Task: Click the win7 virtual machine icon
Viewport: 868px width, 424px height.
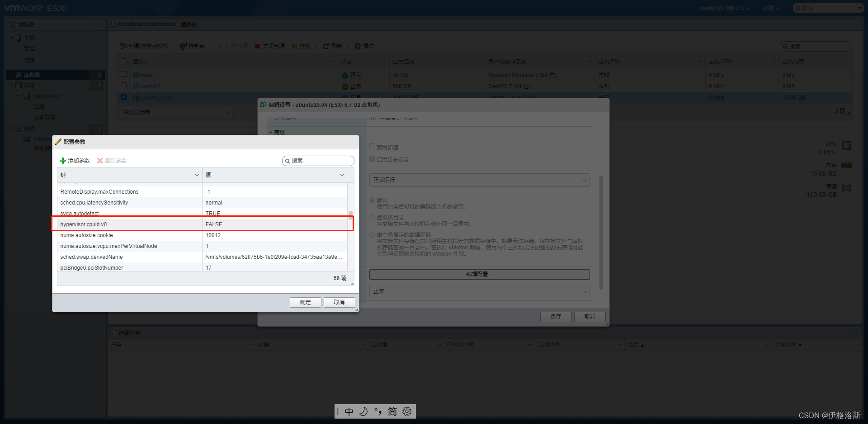Action: 137,75
